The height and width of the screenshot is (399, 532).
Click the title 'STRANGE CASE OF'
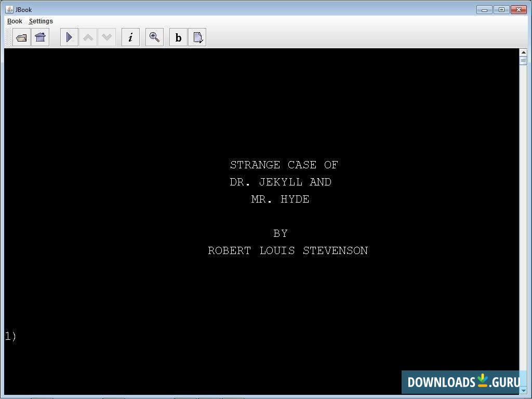[284, 165]
